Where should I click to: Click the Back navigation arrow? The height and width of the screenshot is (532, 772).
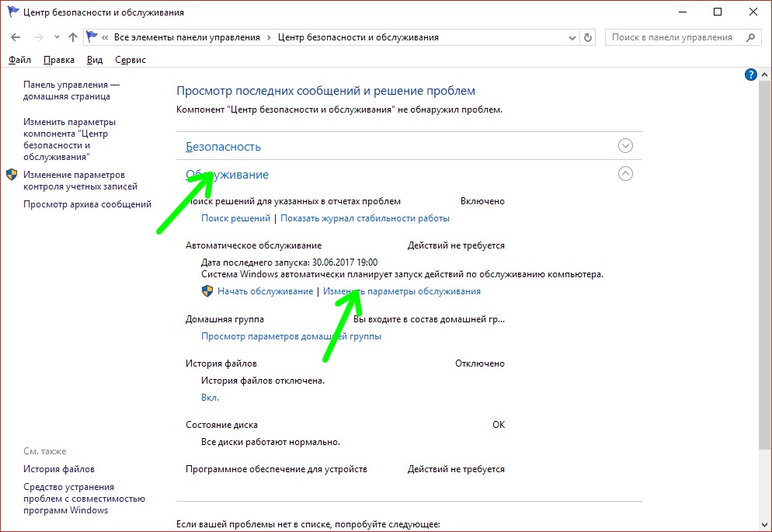click(16, 37)
